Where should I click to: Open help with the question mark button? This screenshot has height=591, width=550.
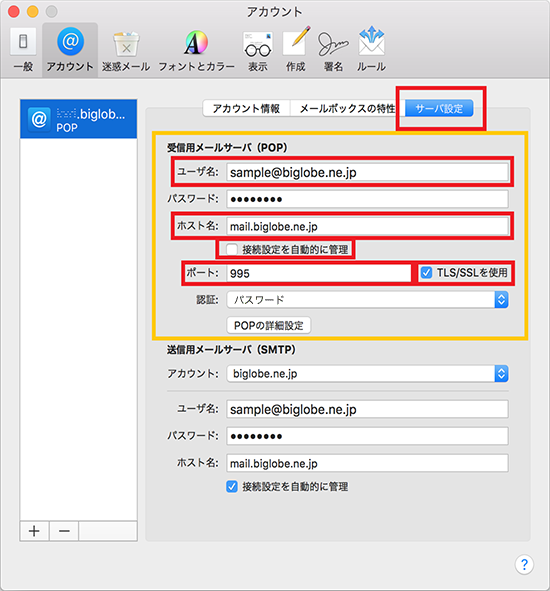coord(524,564)
